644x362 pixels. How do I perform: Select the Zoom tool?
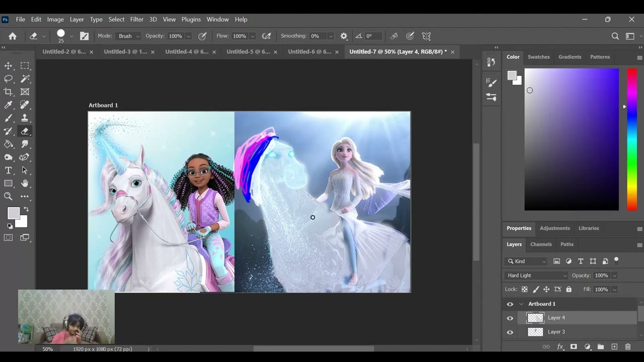[9, 197]
